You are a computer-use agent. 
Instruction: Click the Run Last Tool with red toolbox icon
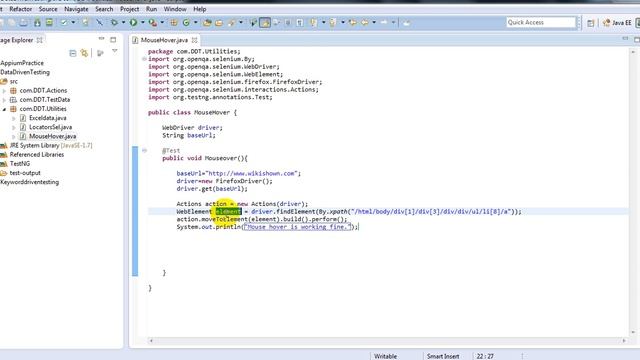153,22
